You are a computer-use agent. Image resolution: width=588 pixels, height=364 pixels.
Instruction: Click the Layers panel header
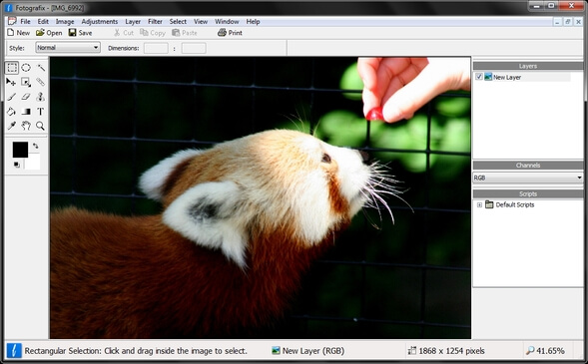tap(528, 66)
